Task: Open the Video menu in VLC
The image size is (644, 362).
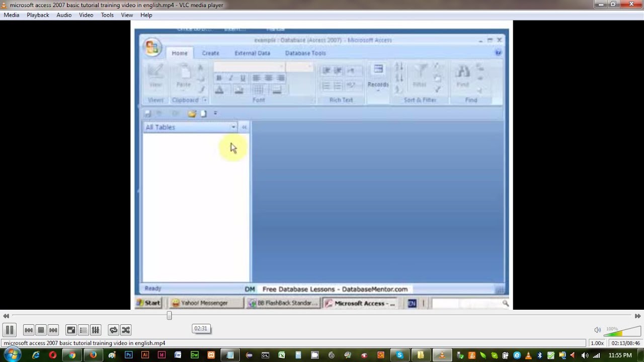Action: click(86, 15)
